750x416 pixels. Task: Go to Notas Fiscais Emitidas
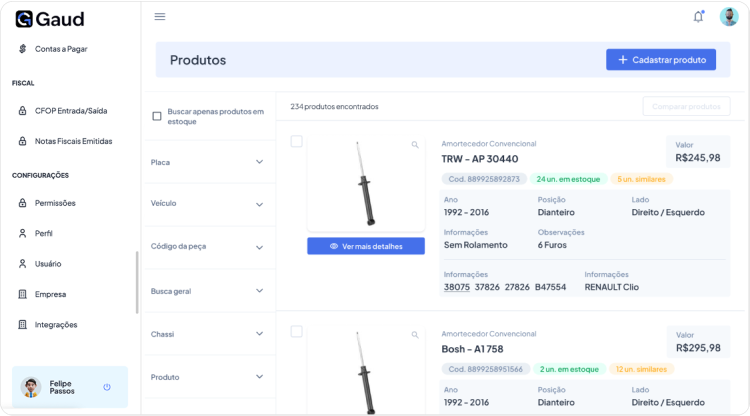(x=73, y=141)
